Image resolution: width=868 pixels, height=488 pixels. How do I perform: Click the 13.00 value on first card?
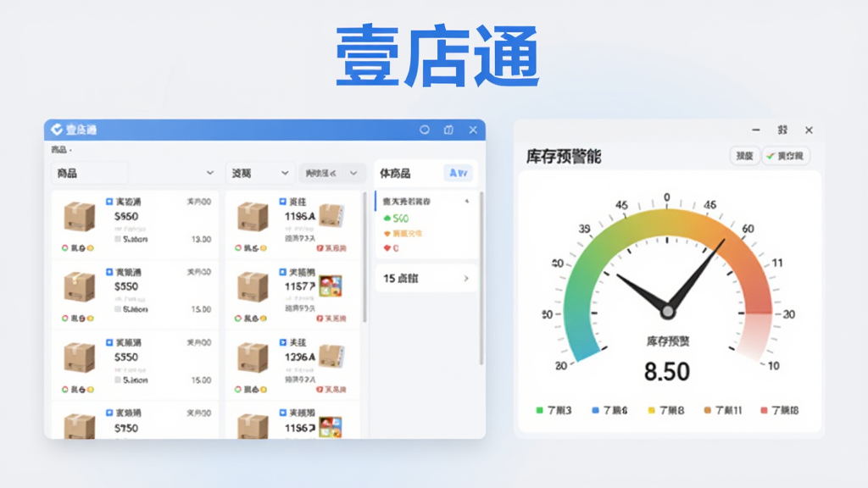click(x=201, y=239)
